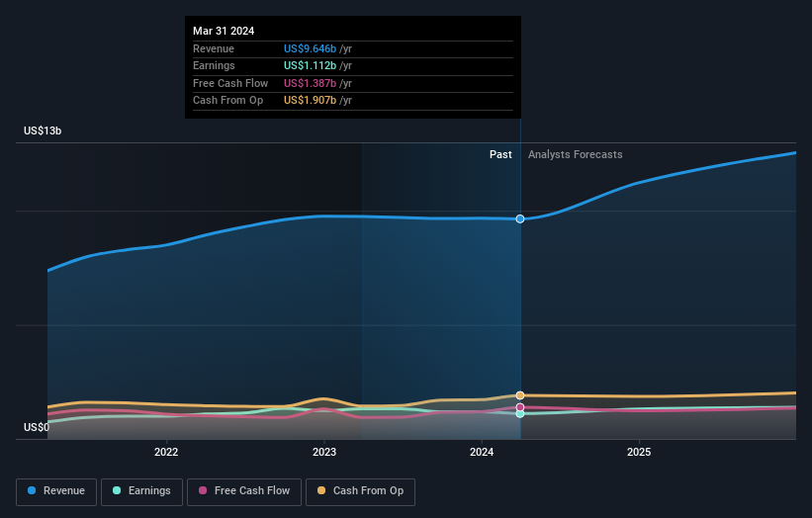Image resolution: width=812 pixels, height=518 pixels.
Task: Click the Past section label
Action: click(500, 155)
